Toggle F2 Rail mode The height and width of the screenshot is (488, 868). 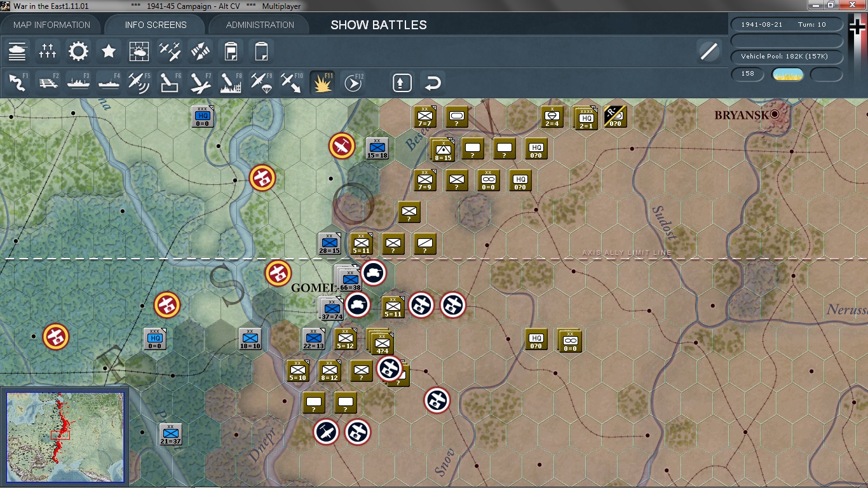pyautogui.click(x=48, y=83)
